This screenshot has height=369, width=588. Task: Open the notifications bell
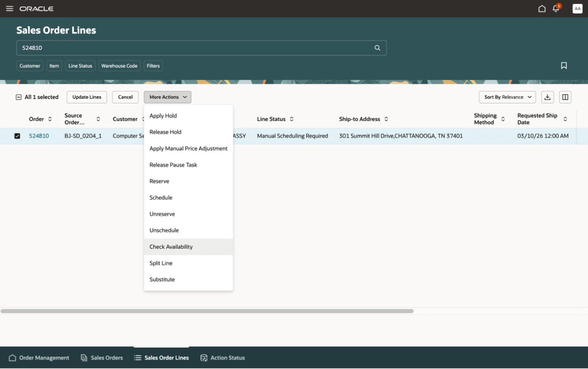point(556,9)
